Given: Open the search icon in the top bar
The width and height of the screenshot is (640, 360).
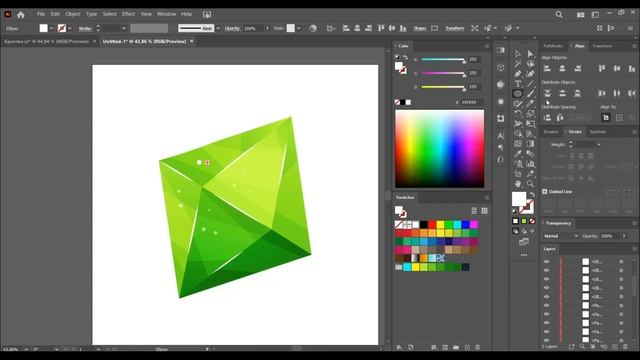Looking at the screenshot, I should 559,15.
